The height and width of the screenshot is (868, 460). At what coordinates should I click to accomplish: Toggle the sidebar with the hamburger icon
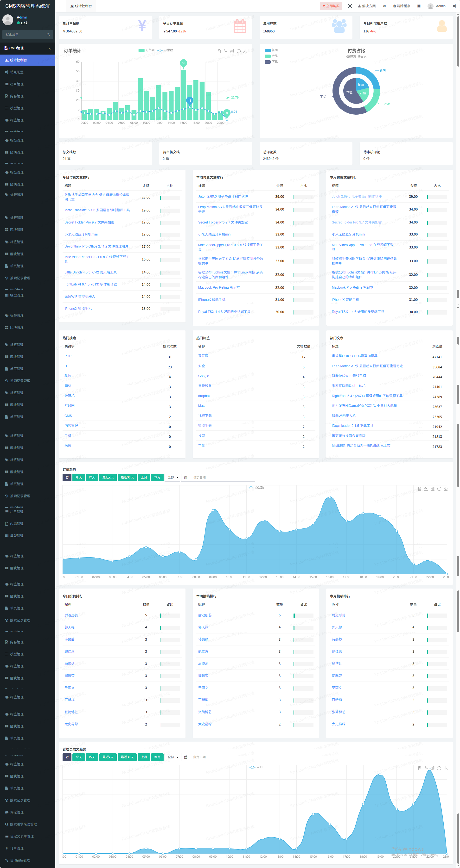pos(61,6)
